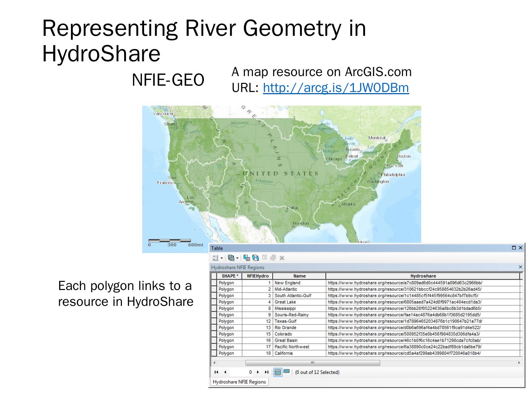Click the South Atlantic-Gulf name cell

click(x=299, y=296)
